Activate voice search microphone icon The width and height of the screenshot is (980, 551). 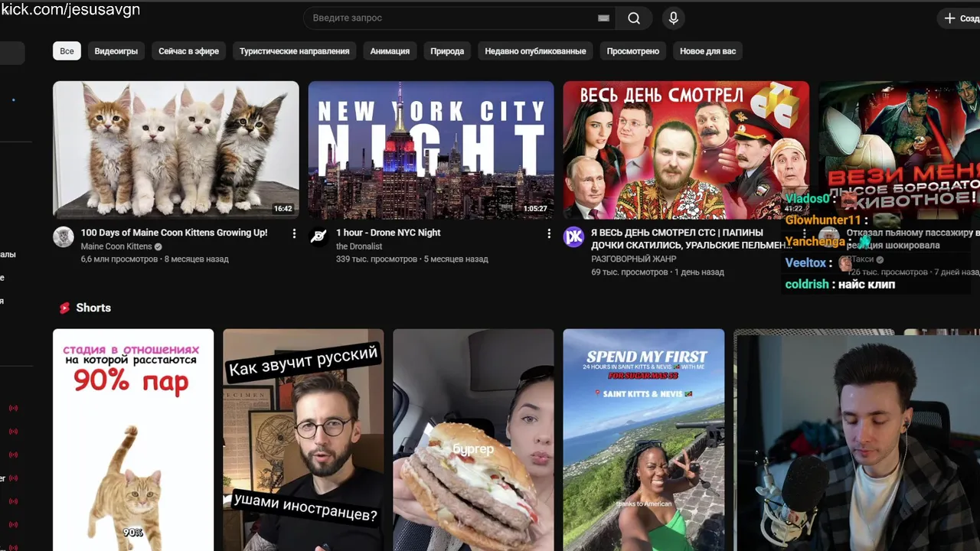[674, 18]
